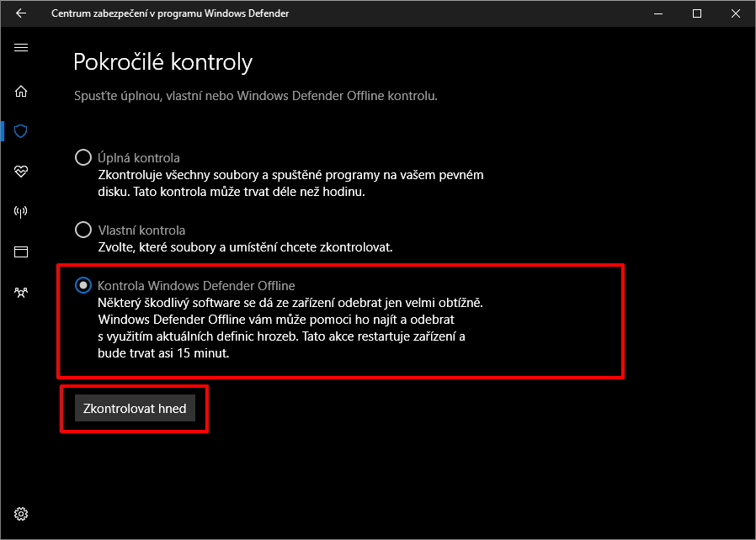The width and height of the screenshot is (756, 540).
Task: Open the firewall and network icon
Action: [x=21, y=212]
